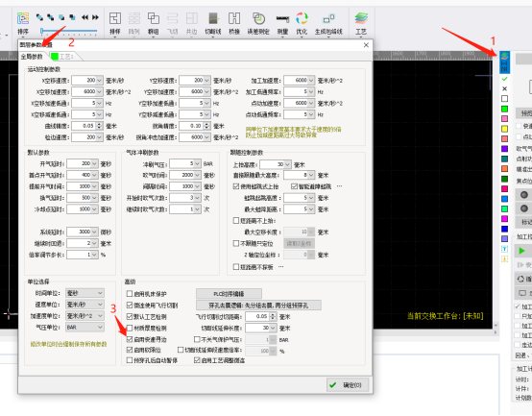Click the green play button in the right panel
Screen dimensions: 532x416
tap(521, 251)
